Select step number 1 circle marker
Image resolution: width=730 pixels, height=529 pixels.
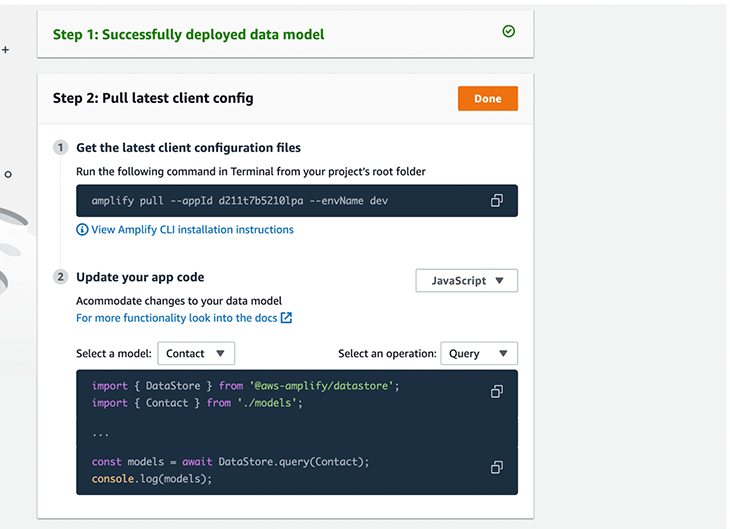(61, 148)
